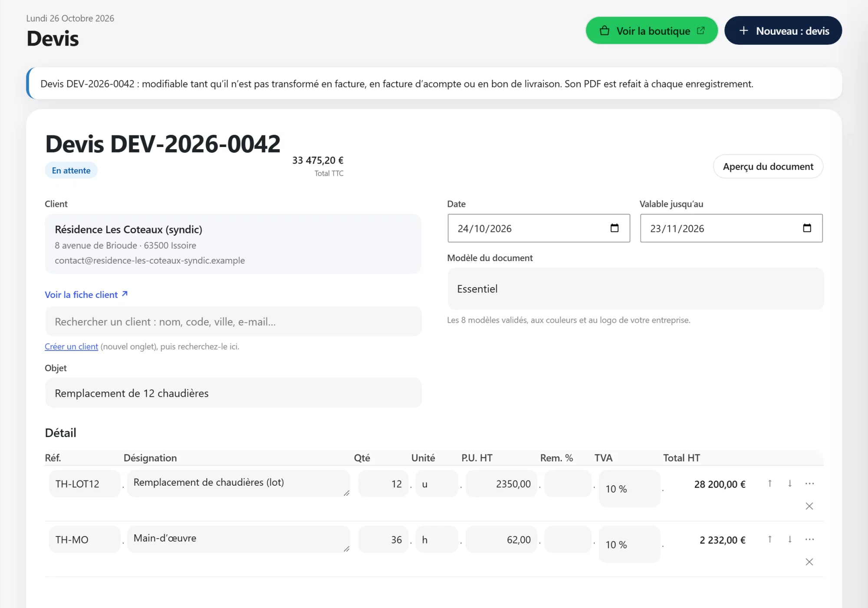The image size is (868, 608).
Task: Edit the TH-MO reference field
Action: [85, 539]
